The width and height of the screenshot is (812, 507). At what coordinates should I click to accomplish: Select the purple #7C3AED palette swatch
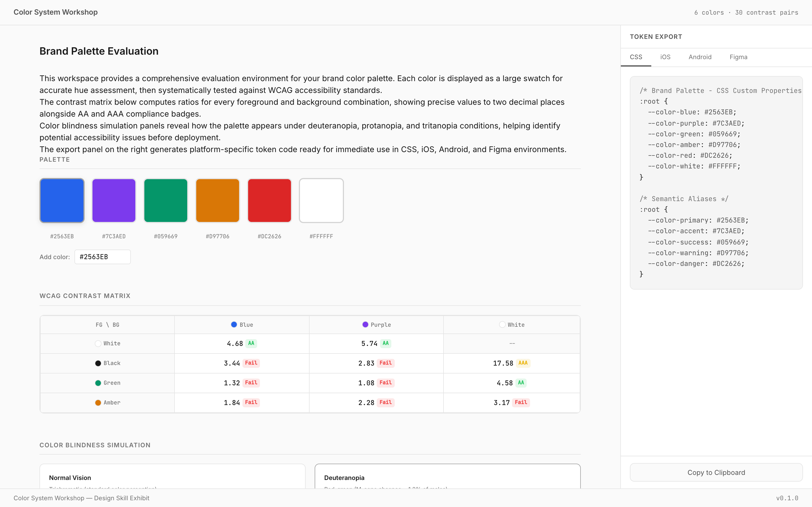[114, 200]
